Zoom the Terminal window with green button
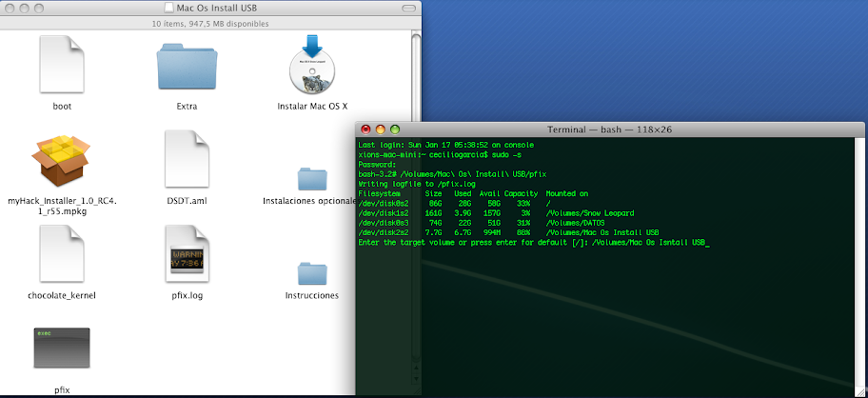868x398 pixels. (x=395, y=129)
